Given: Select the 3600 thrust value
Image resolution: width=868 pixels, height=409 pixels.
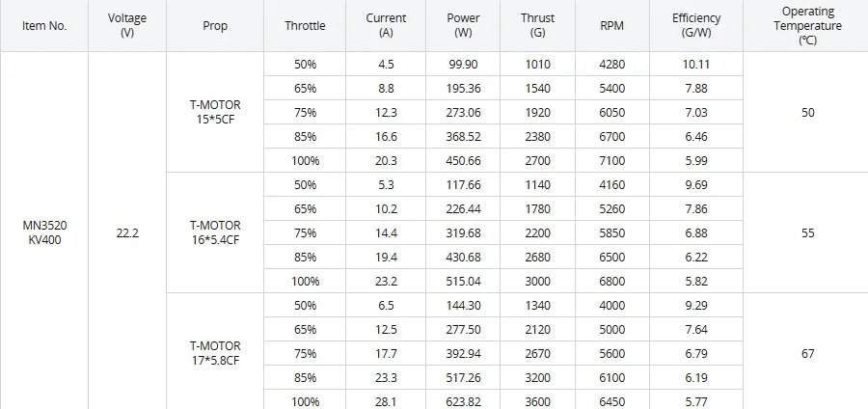Looking at the screenshot, I should tap(537, 401).
